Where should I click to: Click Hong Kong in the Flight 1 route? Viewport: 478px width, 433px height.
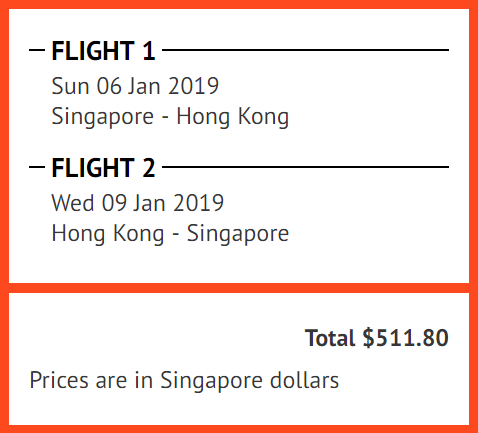click(233, 117)
